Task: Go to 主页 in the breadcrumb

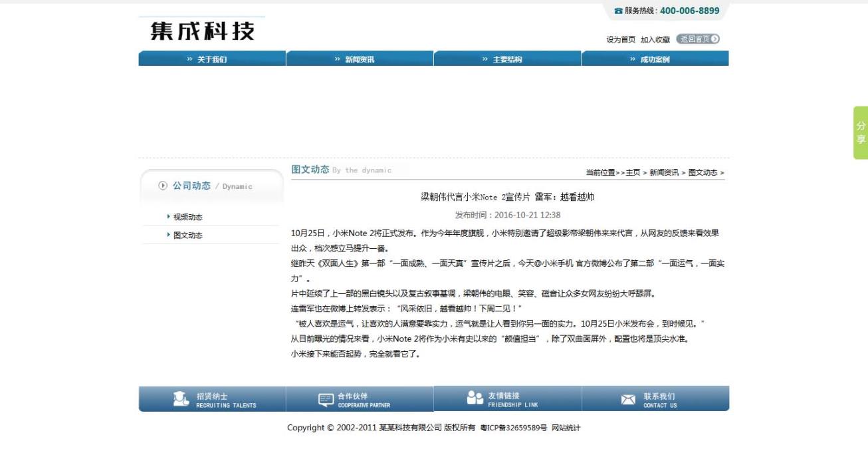Action: [x=633, y=172]
